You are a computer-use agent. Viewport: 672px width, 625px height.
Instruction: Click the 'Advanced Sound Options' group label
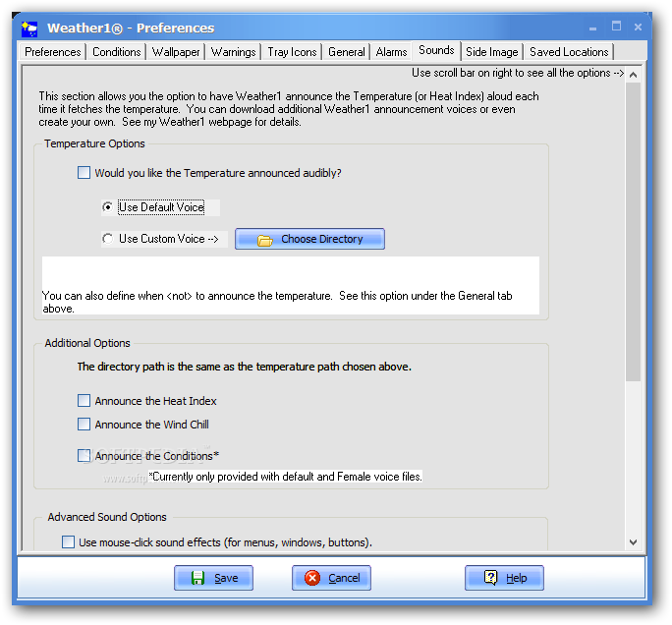click(107, 517)
